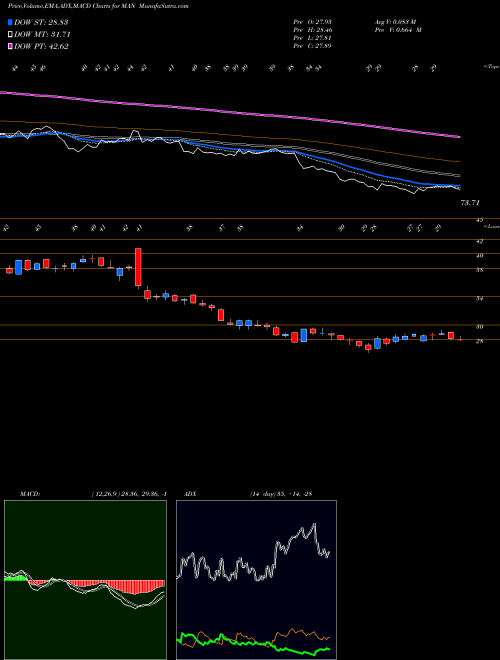Screen dimensions: 500x660
Task: Click the white DOW MT legend swatch
Action: pos(11,35)
